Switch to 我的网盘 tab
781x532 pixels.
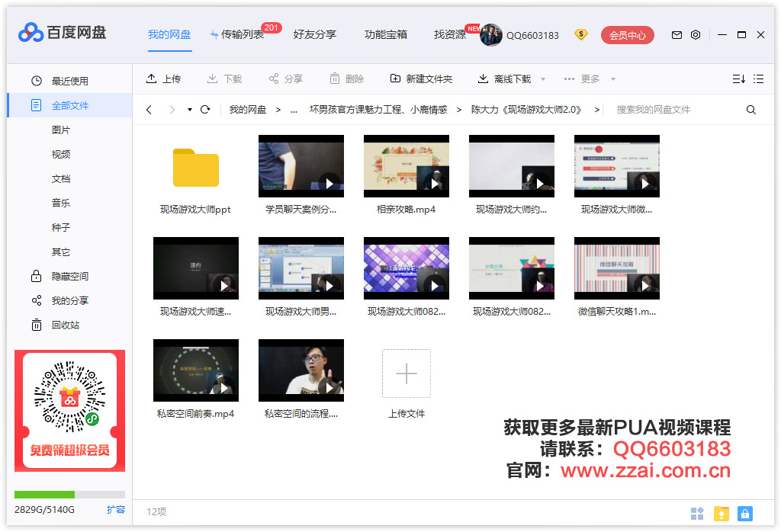(x=169, y=34)
